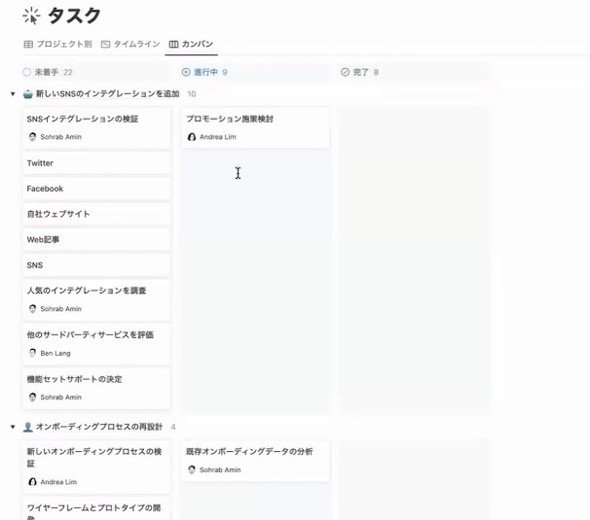590x520 pixels.
Task: Click the 新しいSNSのインテグレーションを追加 group icon
Action: [28, 94]
